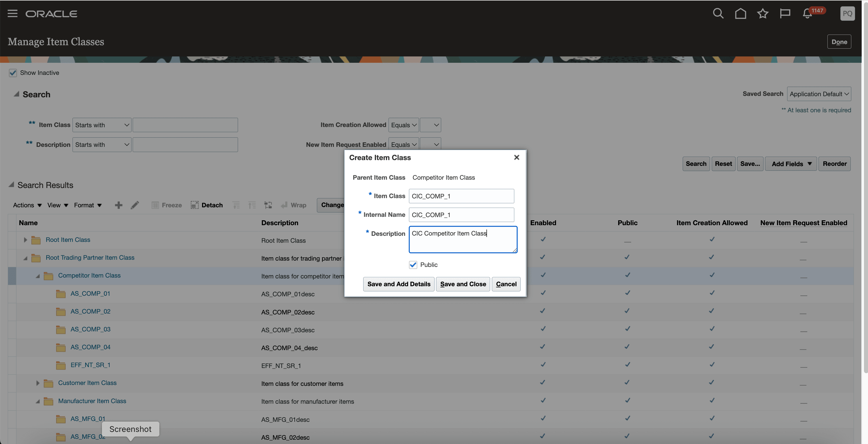Uncheck the Show Inactive checkbox
This screenshot has width=868, height=444.
tap(13, 73)
